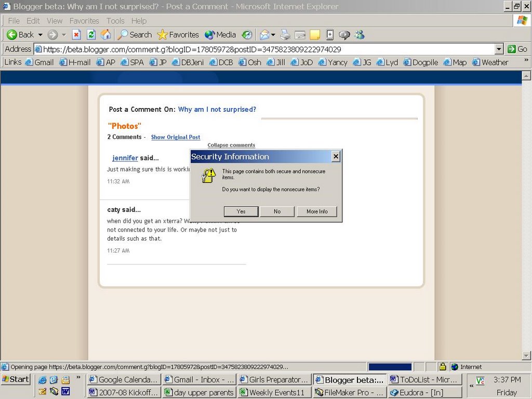Screen dimensions: 532x399
Task: Click the Back button in toolbar
Action: point(20,35)
